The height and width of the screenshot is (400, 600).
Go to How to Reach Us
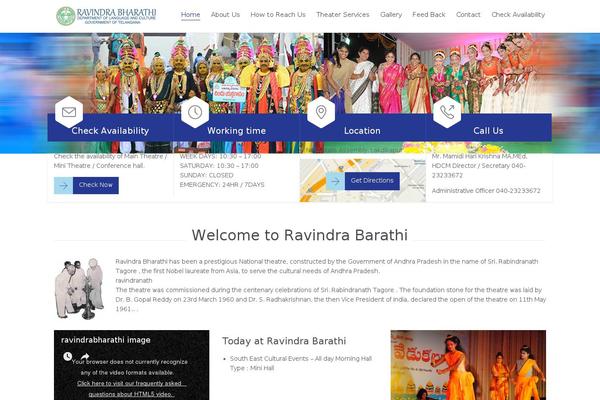coord(278,15)
